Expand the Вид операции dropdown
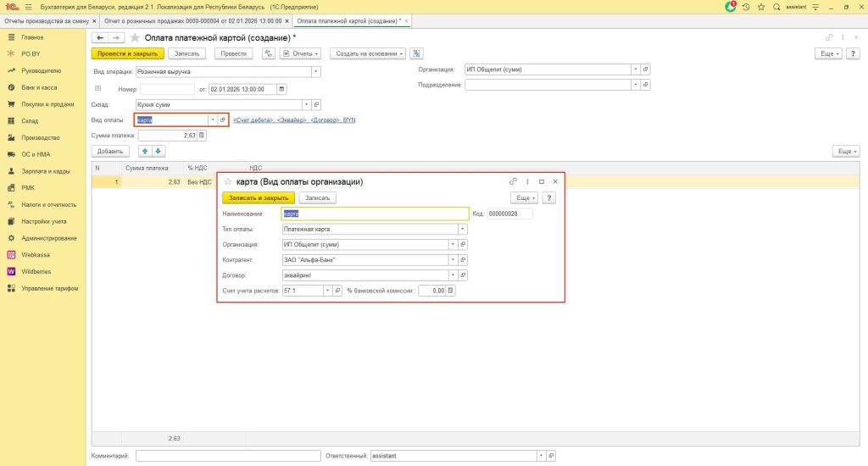The width and height of the screenshot is (868, 466). pos(316,72)
